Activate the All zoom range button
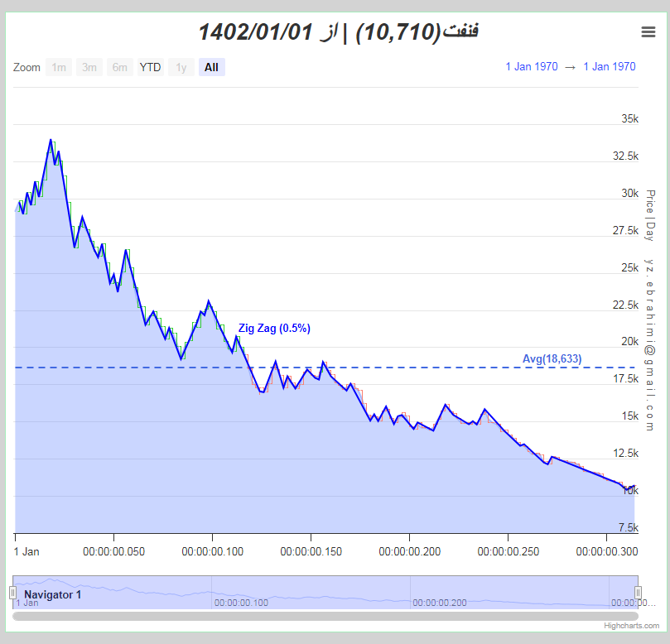This screenshot has height=644, width=670. pos(211,67)
